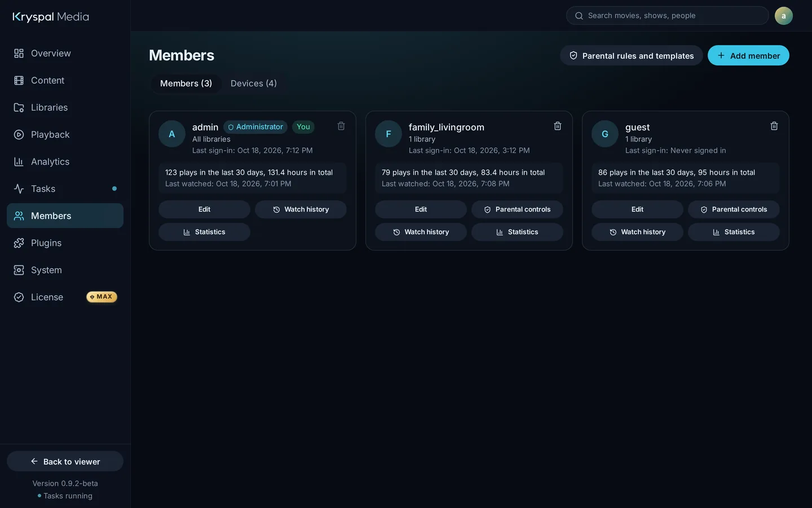Click the 'Version 0.9.2-beta' text
The height and width of the screenshot is (508, 812).
[65, 484]
